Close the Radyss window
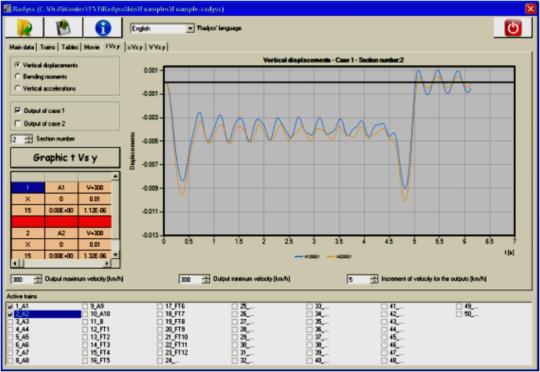 click(531, 9)
